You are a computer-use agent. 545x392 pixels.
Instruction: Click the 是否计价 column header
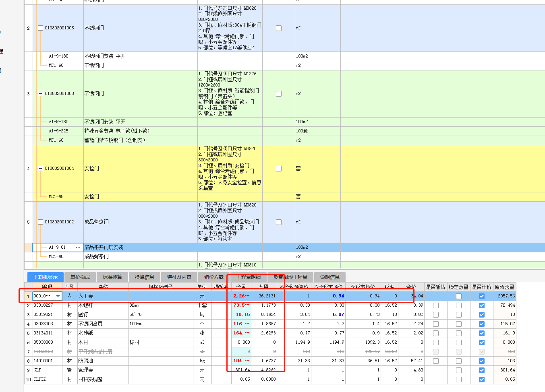482,287
